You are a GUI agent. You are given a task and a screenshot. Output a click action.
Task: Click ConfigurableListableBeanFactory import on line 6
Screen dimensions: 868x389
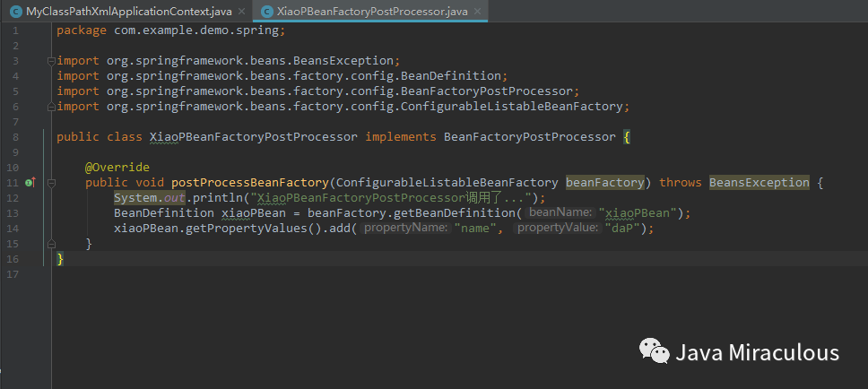point(511,107)
